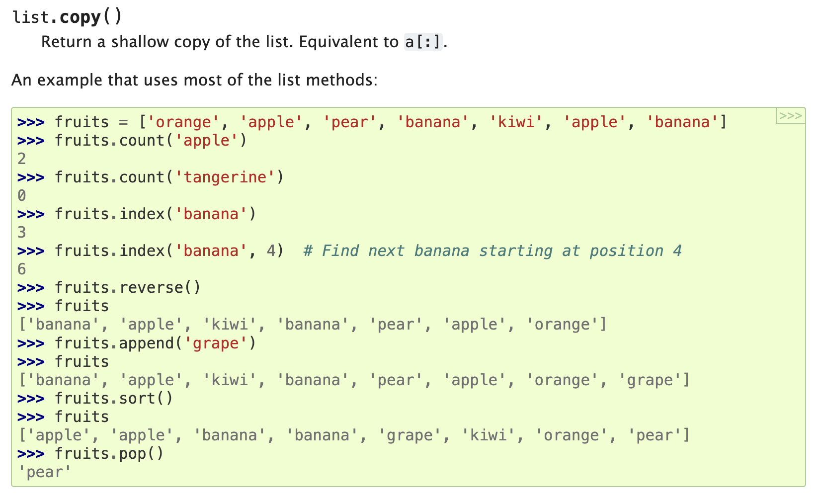
Task: Click the a[:] inline code snippet
Action: tap(423, 42)
